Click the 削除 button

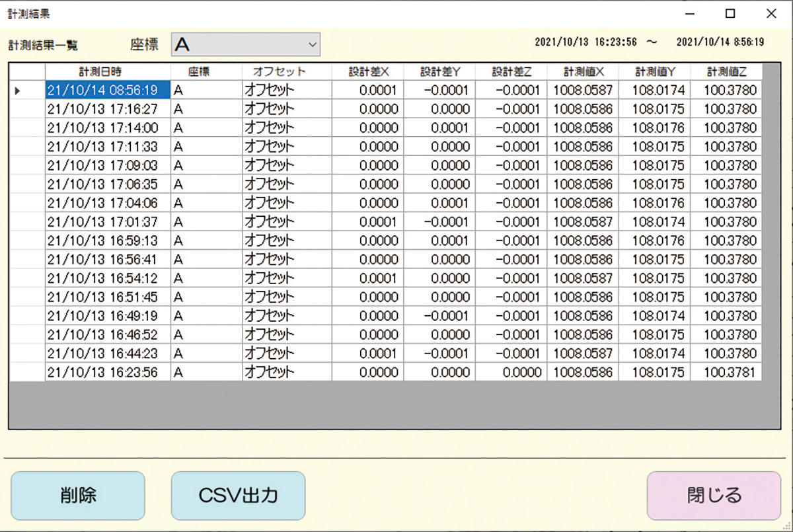pos(78,495)
